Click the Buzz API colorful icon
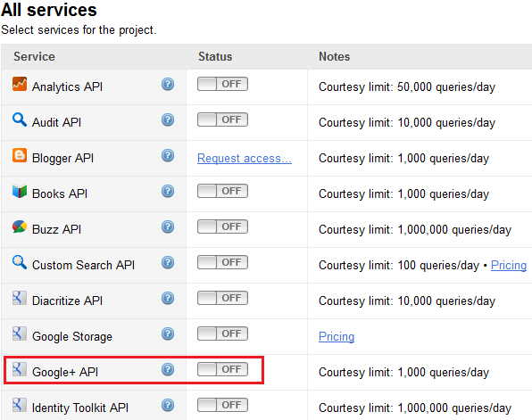This screenshot has height=420, width=532. [20, 226]
